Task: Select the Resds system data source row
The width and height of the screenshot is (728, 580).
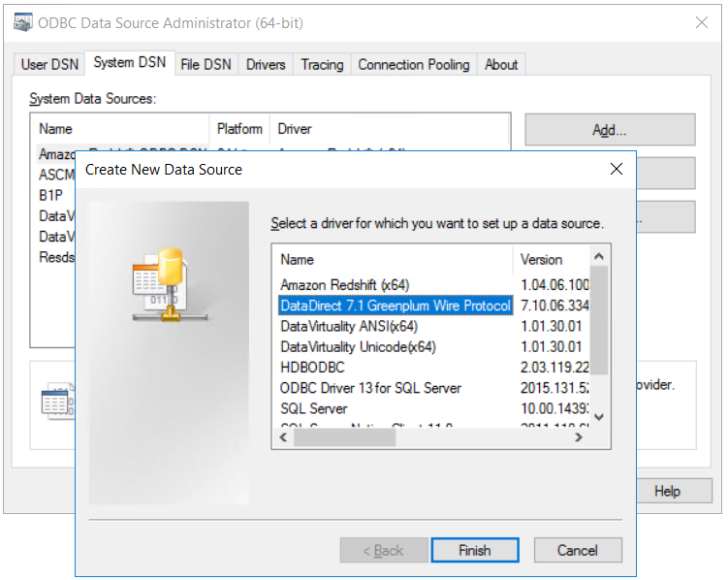Action: point(56,257)
